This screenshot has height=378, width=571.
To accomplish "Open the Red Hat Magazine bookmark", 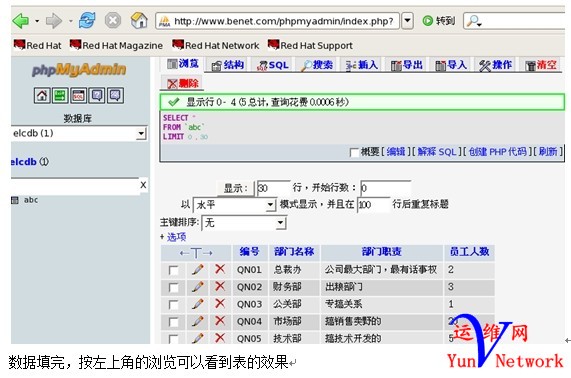I will point(116,45).
